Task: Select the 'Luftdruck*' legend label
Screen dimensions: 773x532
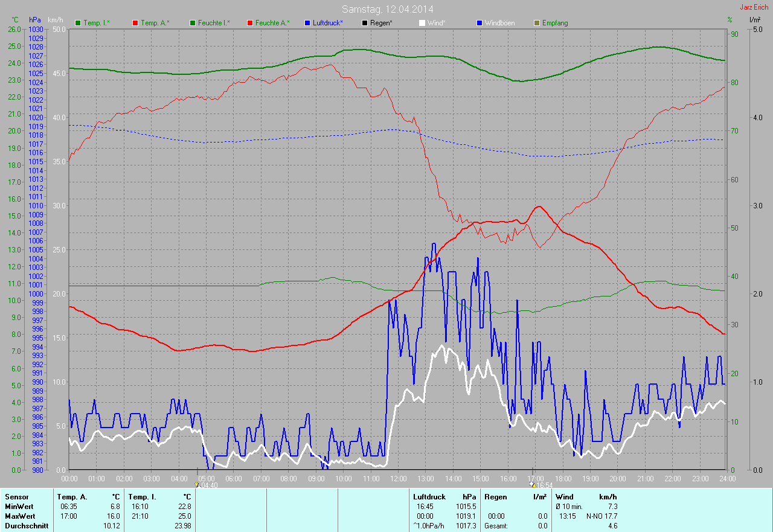Action: [x=328, y=23]
